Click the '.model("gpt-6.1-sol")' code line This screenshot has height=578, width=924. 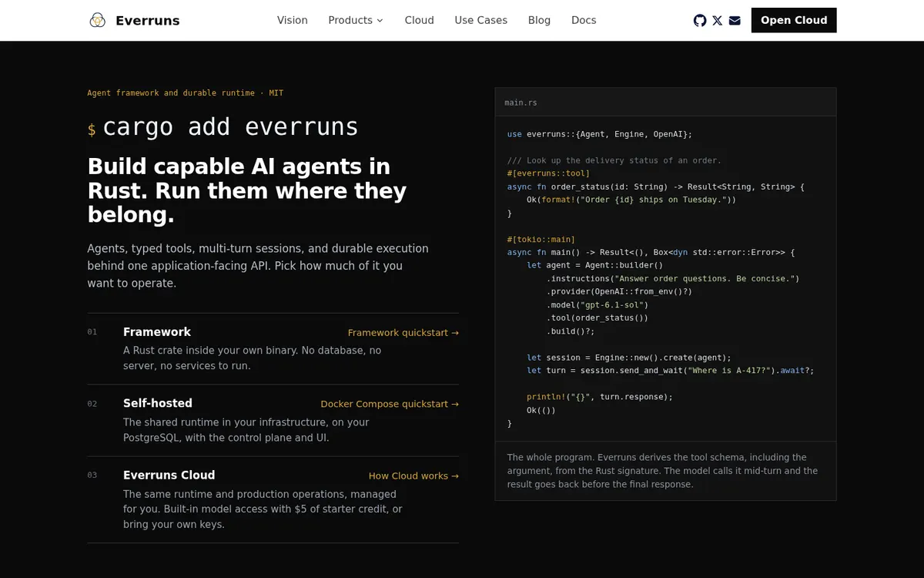(x=598, y=304)
